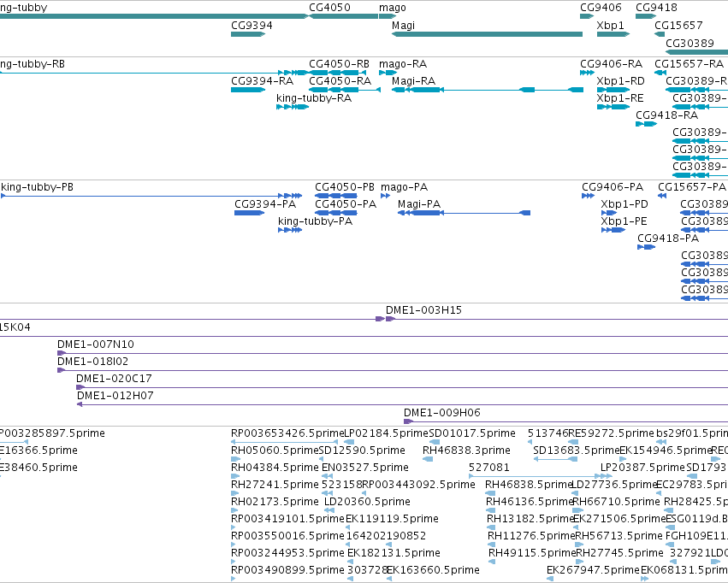The height and width of the screenshot is (583, 728).
Task: Click the DME1-007N10 BAC label
Action: click(96, 344)
